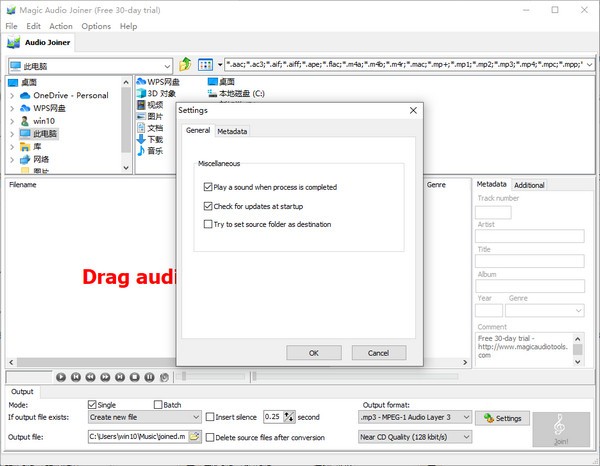Open WPS网盘 in the file list pane
Screen dimensions: 600x466
158,82
